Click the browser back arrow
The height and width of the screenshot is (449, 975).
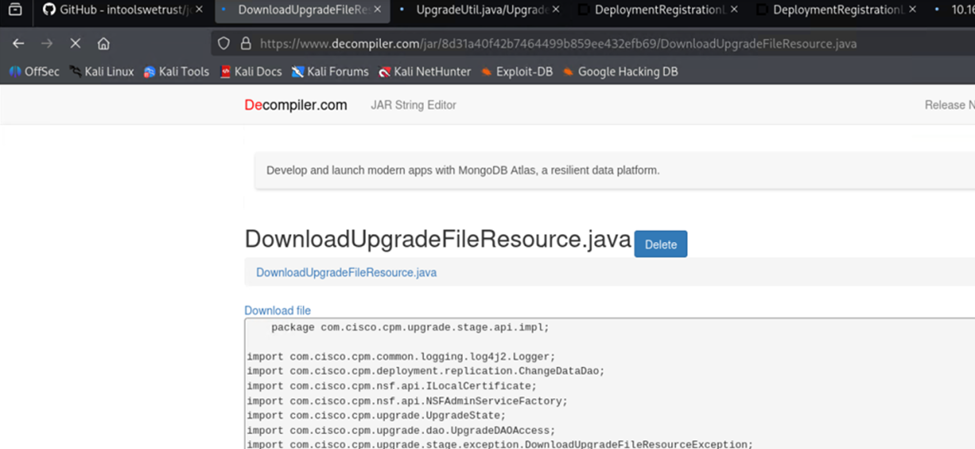point(18,44)
